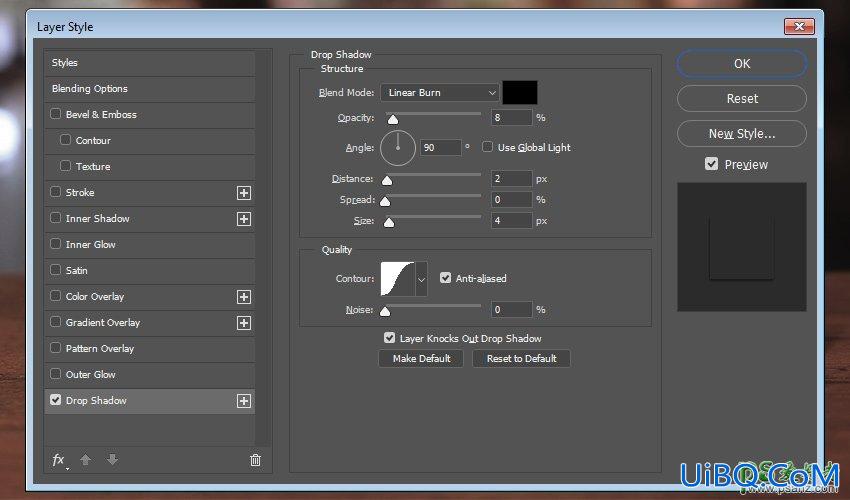
Task: Click the Spread slider handle
Action: click(385, 202)
